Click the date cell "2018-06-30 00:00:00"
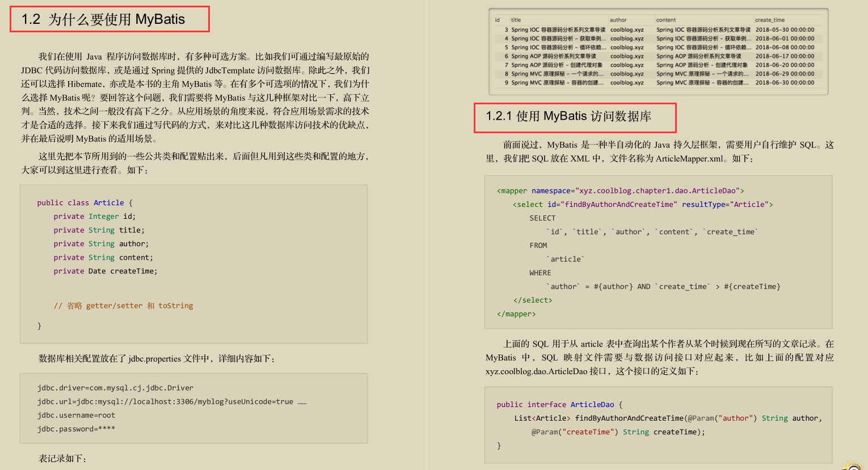 [785, 82]
